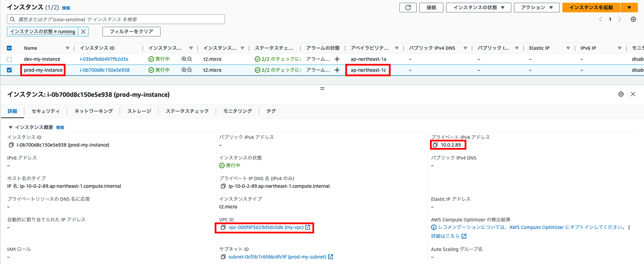Sort by IPv6 IP column arrow
Viewport: 644px width, 264px height.
coord(620,48)
